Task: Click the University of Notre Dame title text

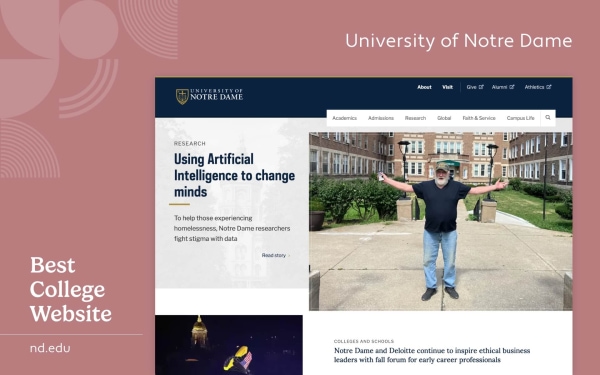Action: click(458, 41)
